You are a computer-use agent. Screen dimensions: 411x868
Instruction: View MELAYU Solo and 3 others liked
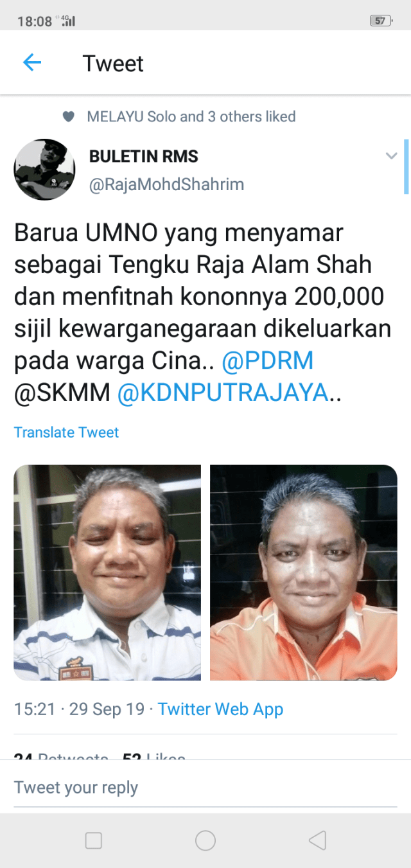(191, 117)
